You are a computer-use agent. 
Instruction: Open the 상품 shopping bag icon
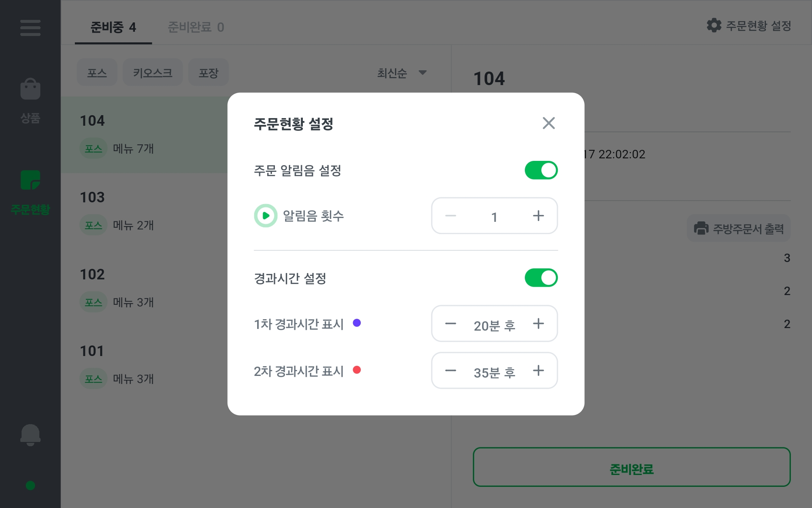[x=30, y=89]
